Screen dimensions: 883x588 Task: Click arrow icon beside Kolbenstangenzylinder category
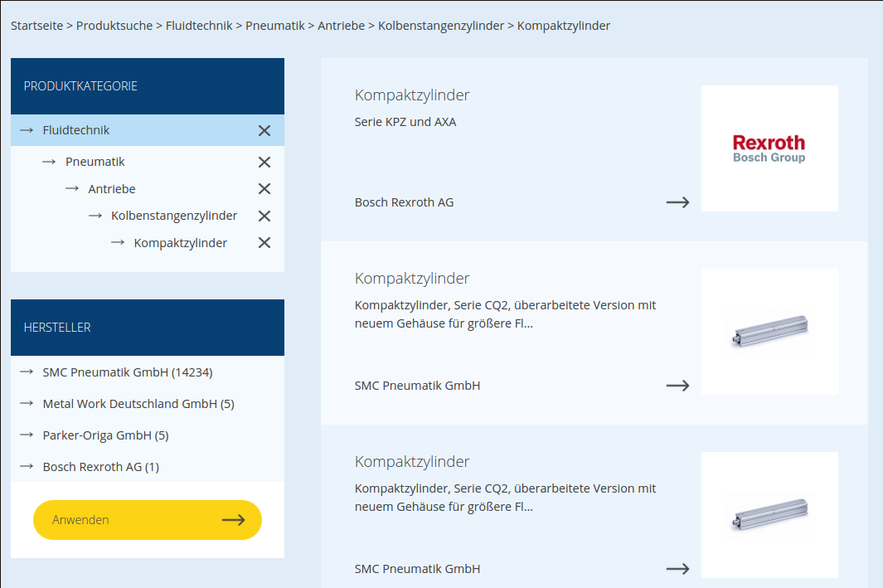click(x=95, y=215)
